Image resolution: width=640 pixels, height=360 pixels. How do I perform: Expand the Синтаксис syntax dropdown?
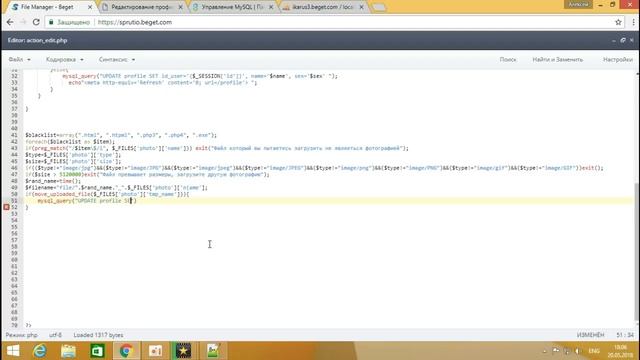pos(117,60)
